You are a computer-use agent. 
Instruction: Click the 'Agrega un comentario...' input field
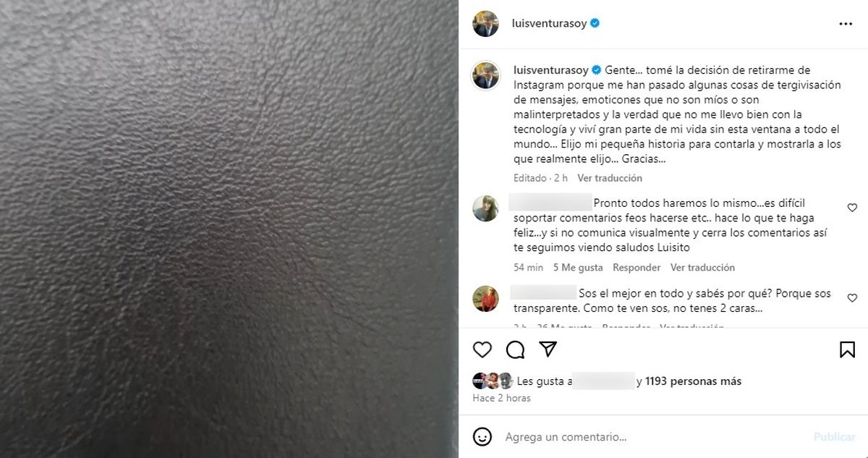pyautogui.click(x=651, y=437)
